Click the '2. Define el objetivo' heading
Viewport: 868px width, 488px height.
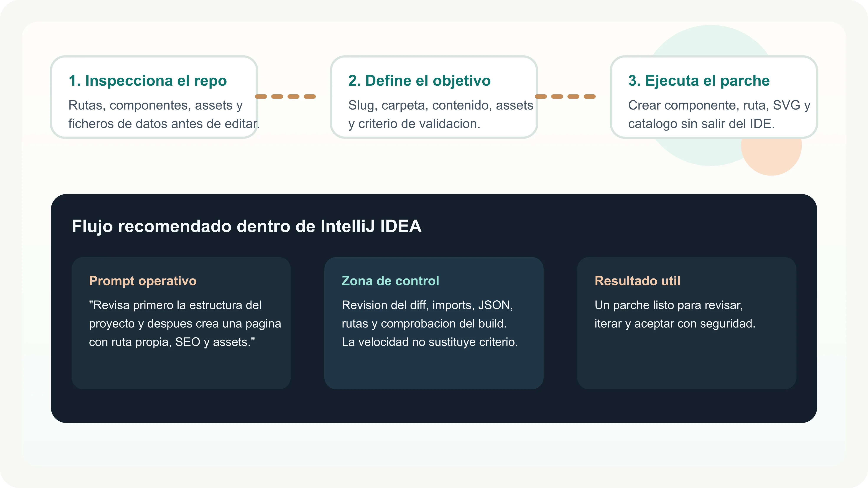coord(419,81)
